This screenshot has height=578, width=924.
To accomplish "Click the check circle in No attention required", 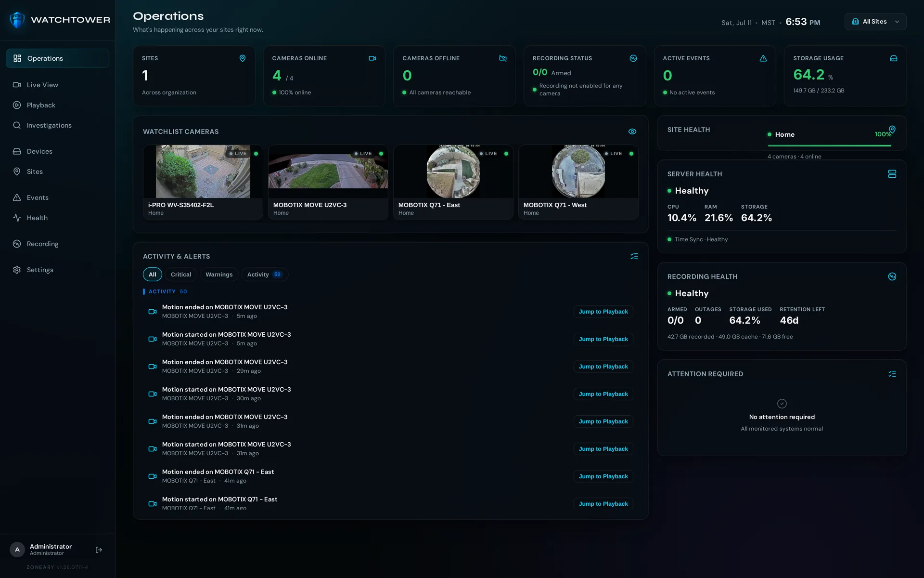I will (x=782, y=404).
